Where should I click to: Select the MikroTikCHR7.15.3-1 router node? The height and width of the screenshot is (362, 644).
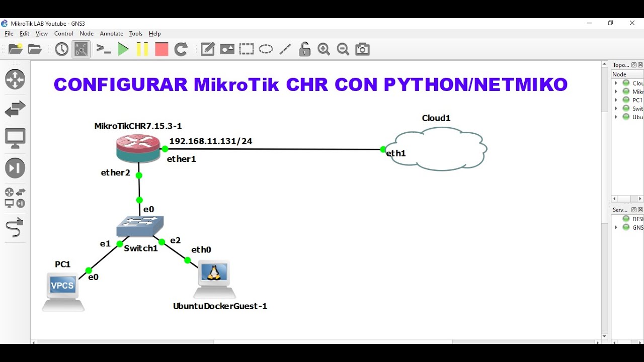(138, 148)
